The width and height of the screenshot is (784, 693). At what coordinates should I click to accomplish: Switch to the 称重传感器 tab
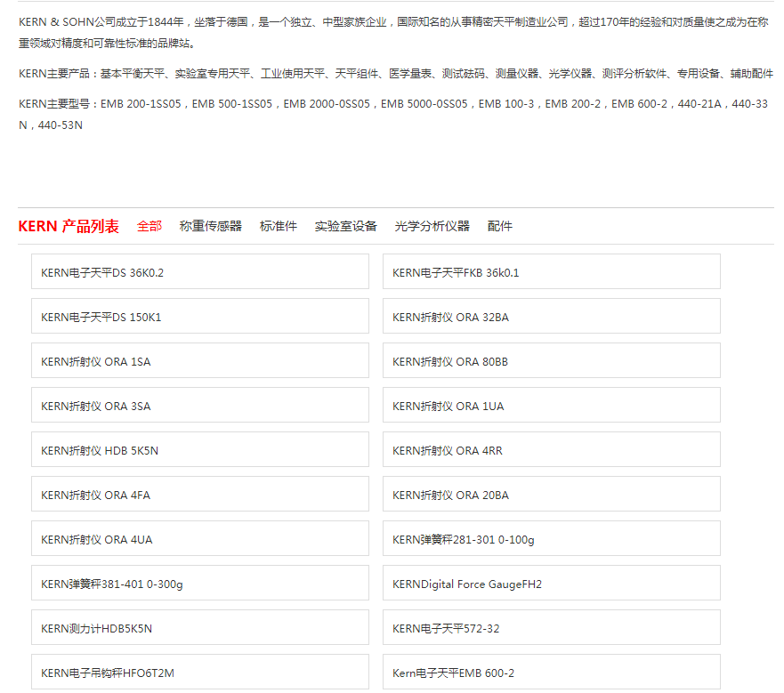click(211, 226)
